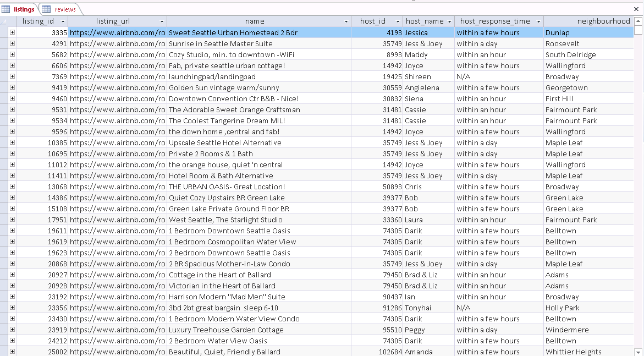Expand details for listing 9460
Viewport: 644px width, 356px height.
pos(12,98)
